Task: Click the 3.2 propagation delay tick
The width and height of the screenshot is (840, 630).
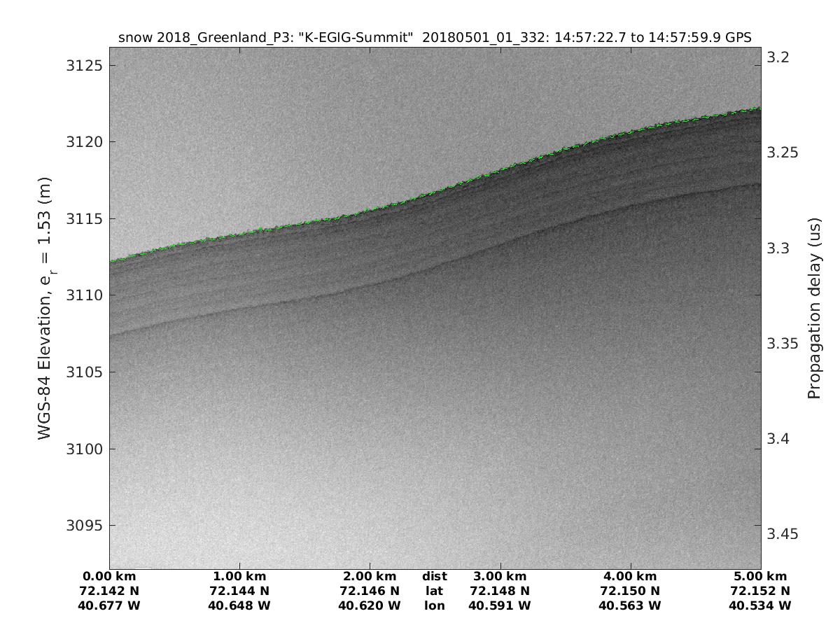Action: [x=779, y=57]
